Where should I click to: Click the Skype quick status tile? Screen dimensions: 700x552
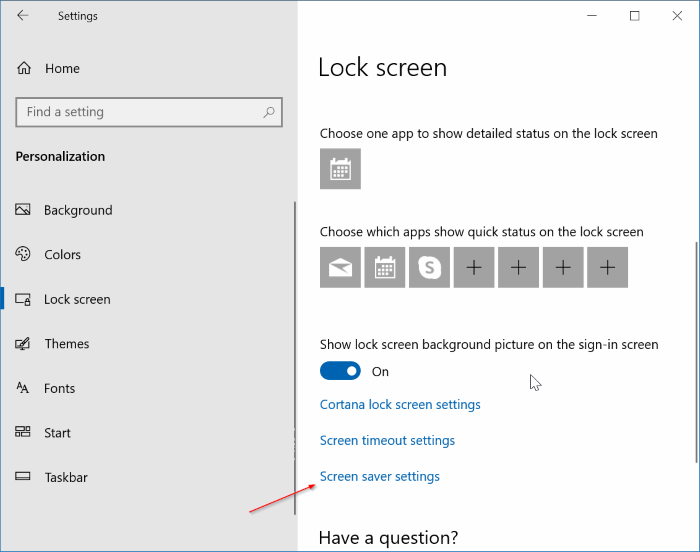(x=429, y=268)
